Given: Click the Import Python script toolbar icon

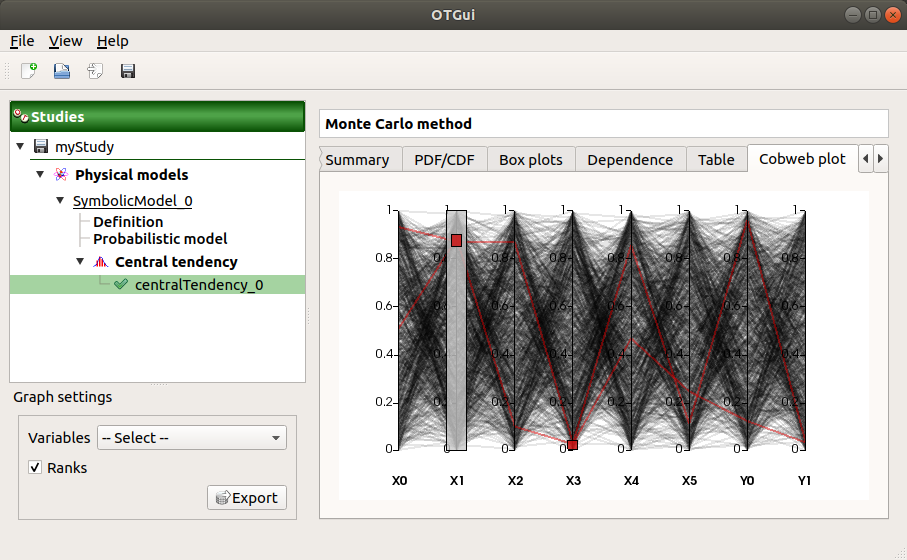Looking at the screenshot, I should click(95, 71).
